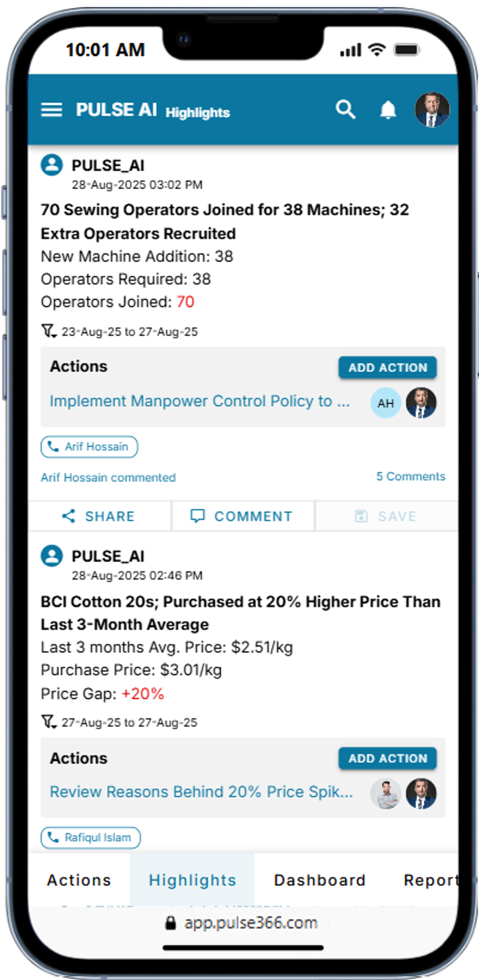Click the date filter icon for BCI Cotton post
The height and width of the screenshot is (980, 479).
click(49, 722)
